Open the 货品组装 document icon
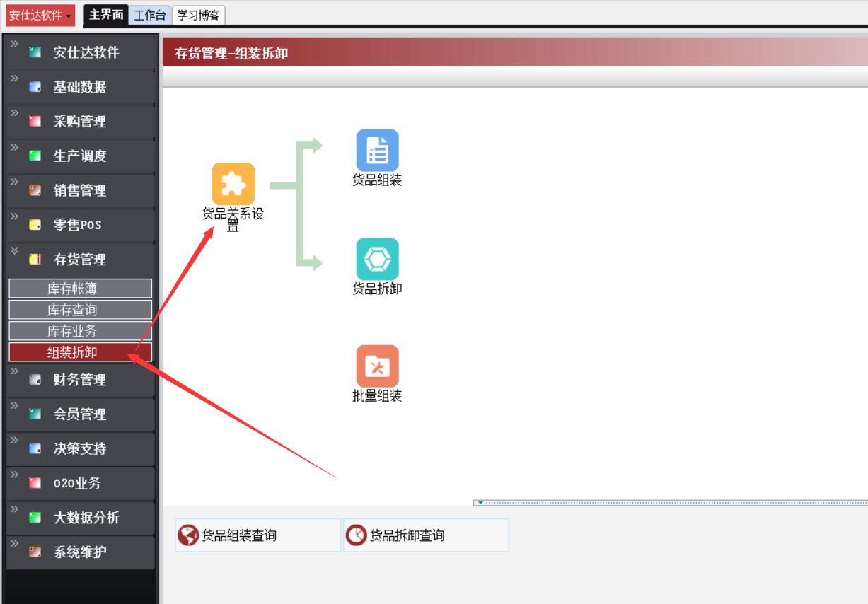The width and height of the screenshot is (868, 604). point(377,150)
